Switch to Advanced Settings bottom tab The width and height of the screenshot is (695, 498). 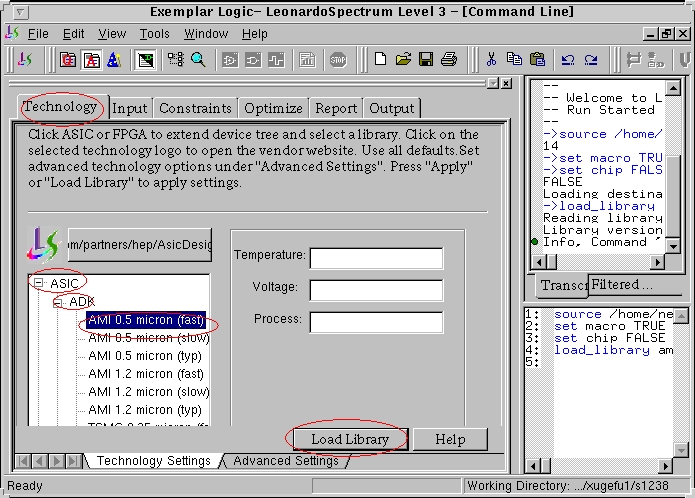click(286, 461)
